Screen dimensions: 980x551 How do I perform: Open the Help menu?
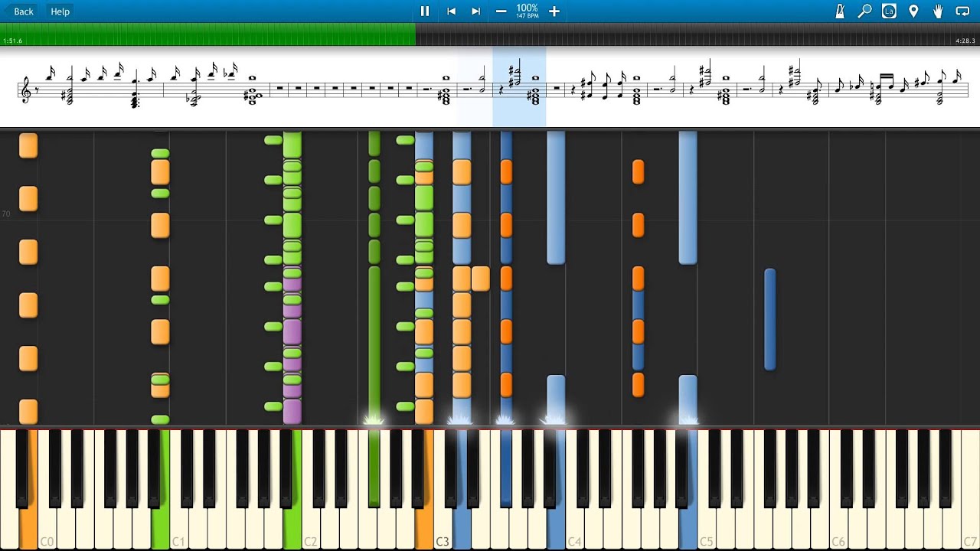tap(60, 11)
